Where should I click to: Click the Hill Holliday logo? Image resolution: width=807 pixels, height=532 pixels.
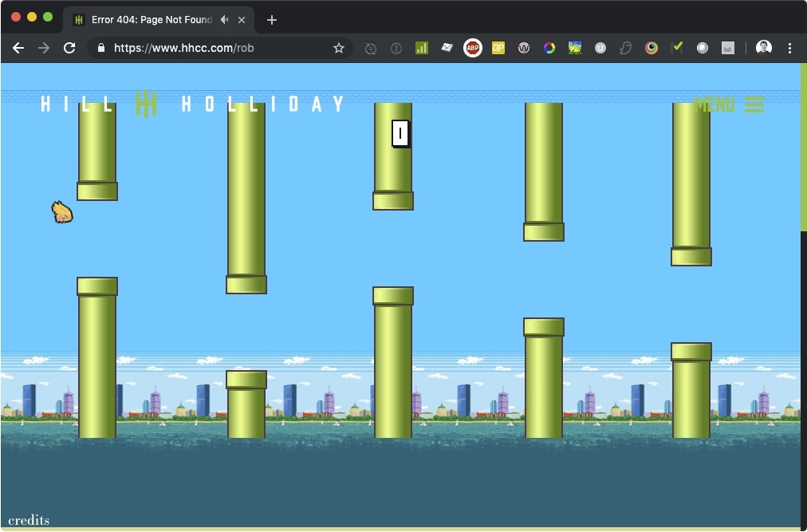(193, 104)
